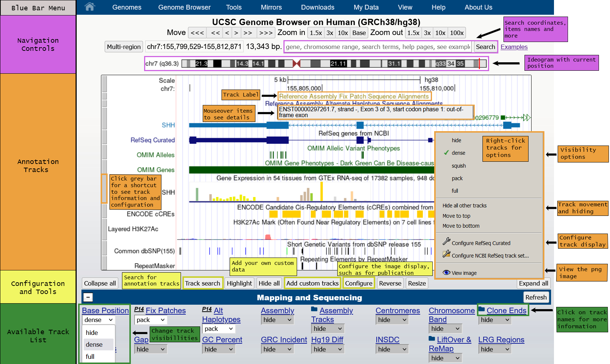Click the Add custom tracks button
This screenshot has height=364, width=610.
pyautogui.click(x=312, y=283)
